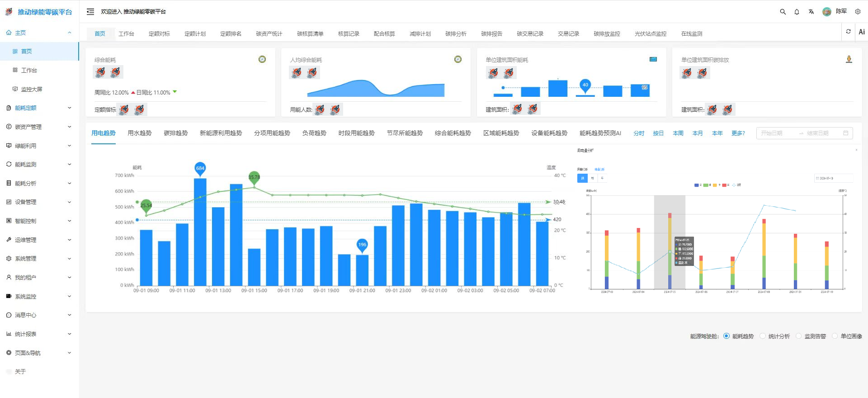Click the search magnifier icon in header
This screenshot has height=398, width=868.
tap(783, 12)
